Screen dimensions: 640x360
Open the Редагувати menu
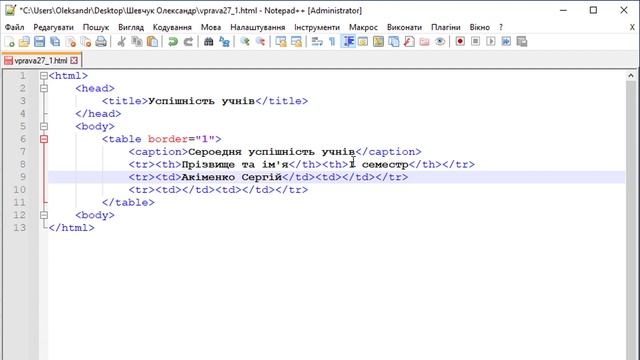coord(53,27)
